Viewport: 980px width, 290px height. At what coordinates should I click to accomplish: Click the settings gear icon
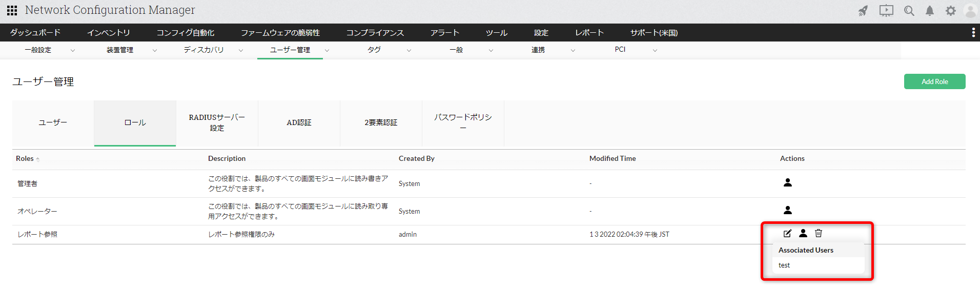pyautogui.click(x=950, y=11)
